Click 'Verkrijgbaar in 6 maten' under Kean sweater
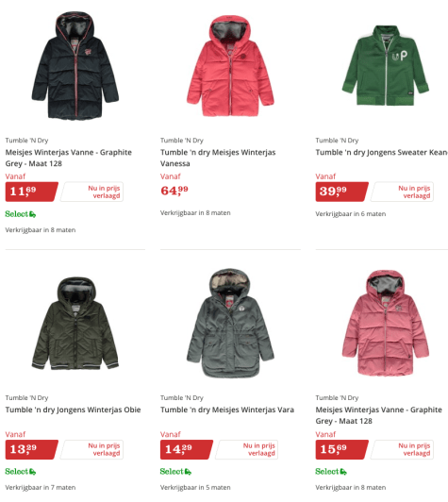This screenshot has width=448, height=502. click(351, 214)
